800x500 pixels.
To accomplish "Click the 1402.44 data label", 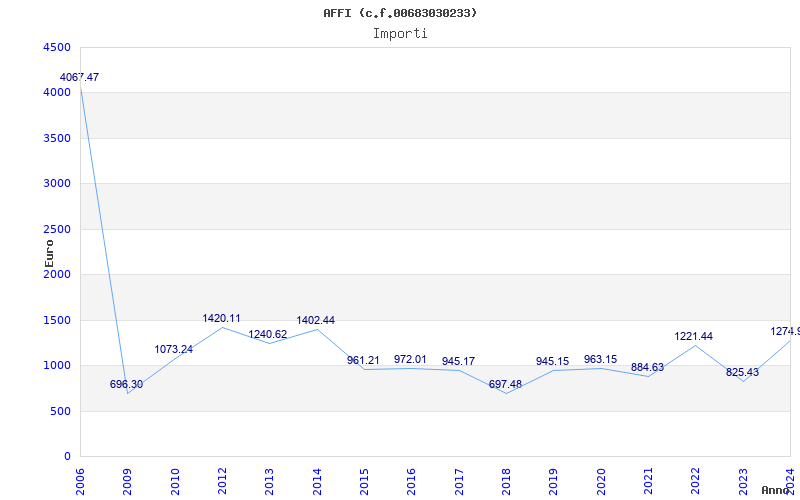I will point(316,320).
